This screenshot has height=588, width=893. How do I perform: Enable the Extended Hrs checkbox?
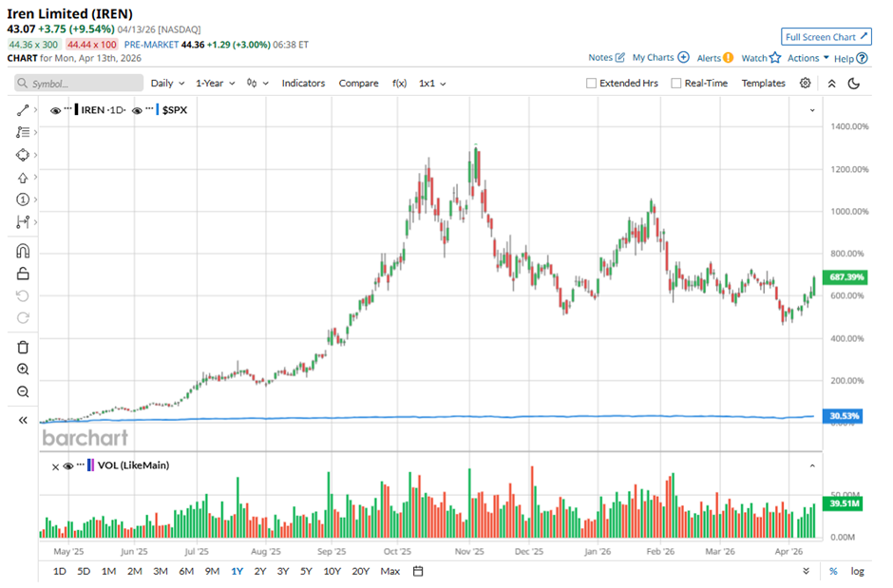tap(591, 84)
